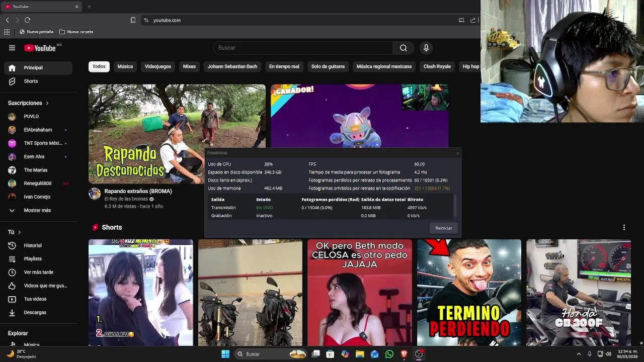Open the parked motorcycles short thumbnail
Image resolution: width=644 pixels, height=362 pixels.
point(250,293)
